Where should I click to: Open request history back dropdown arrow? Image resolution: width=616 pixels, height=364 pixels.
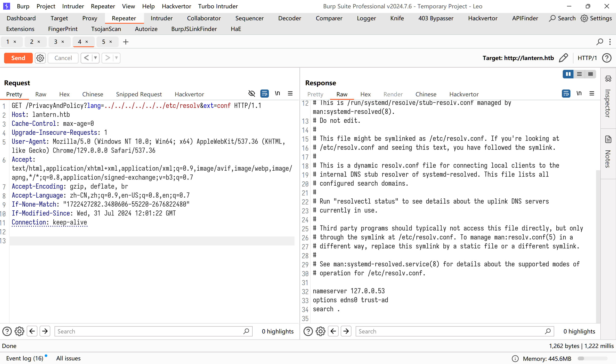pyautogui.click(x=96, y=58)
